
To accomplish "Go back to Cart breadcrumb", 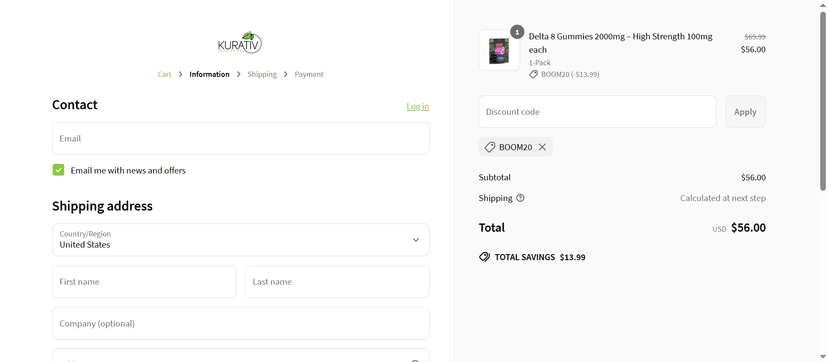I will [x=164, y=74].
